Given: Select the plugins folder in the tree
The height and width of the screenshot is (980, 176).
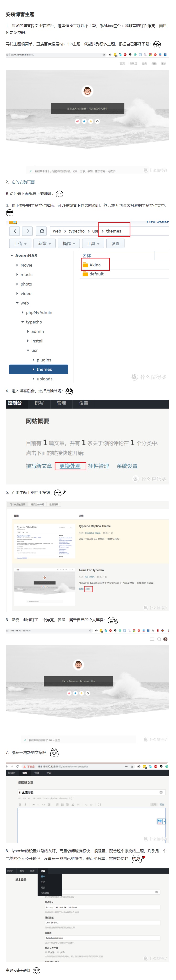Looking at the screenshot, I should [x=44, y=360].
